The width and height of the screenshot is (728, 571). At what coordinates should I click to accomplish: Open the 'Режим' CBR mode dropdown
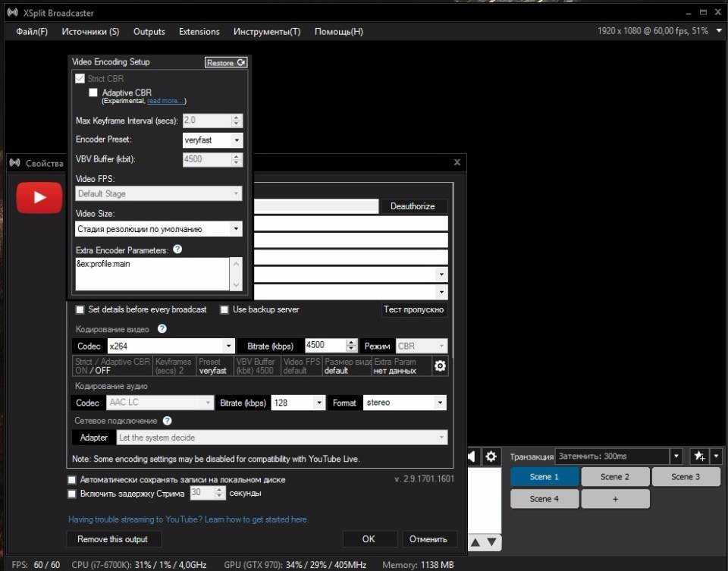422,346
